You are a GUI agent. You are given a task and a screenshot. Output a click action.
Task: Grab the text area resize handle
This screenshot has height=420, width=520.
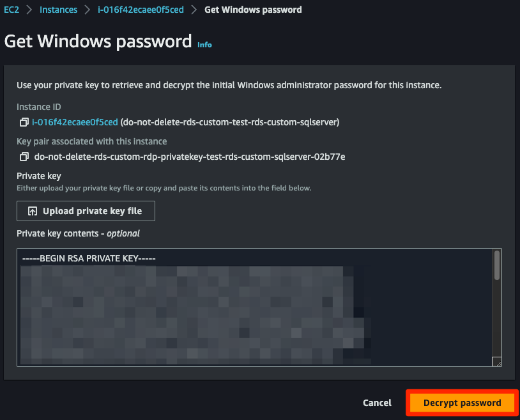[x=496, y=361]
